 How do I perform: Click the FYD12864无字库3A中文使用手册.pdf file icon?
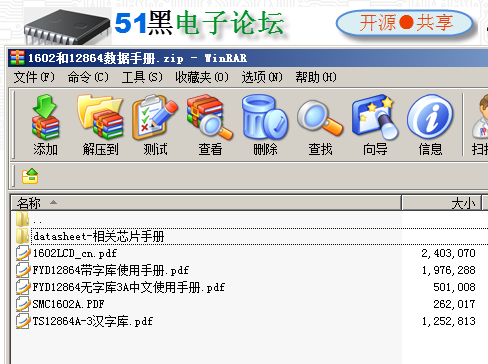(23, 287)
